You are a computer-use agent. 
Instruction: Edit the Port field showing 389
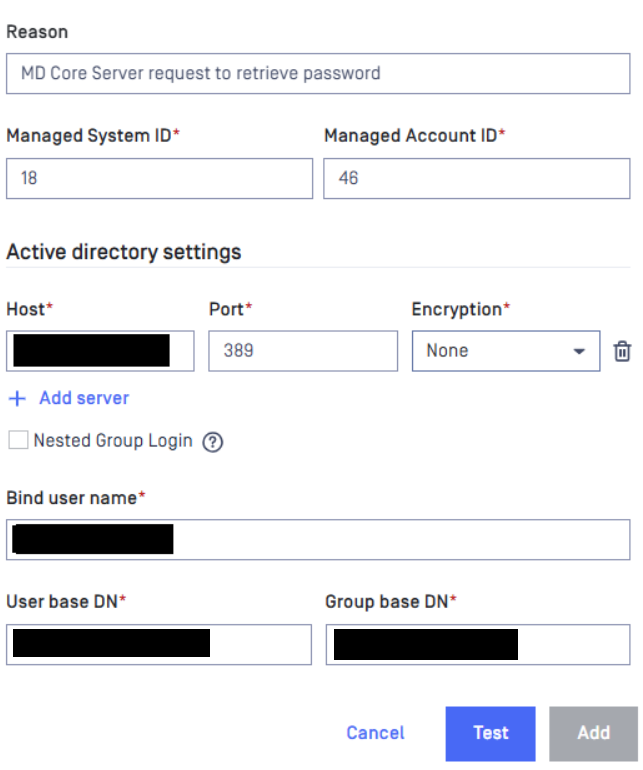302,351
